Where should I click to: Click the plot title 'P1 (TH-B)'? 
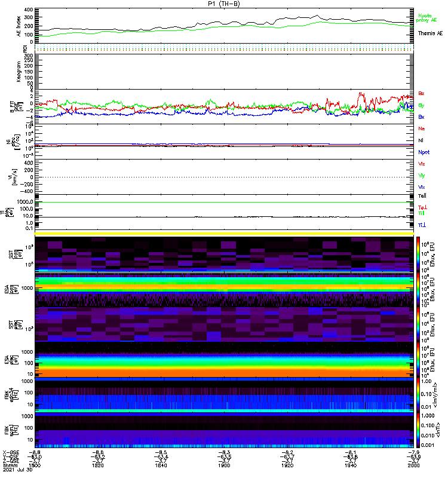(x=224, y=4)
